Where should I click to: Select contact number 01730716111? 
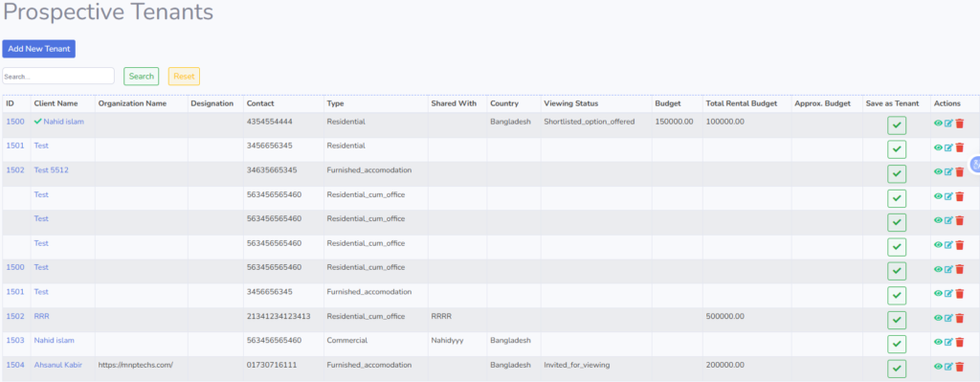pos(272,365)
